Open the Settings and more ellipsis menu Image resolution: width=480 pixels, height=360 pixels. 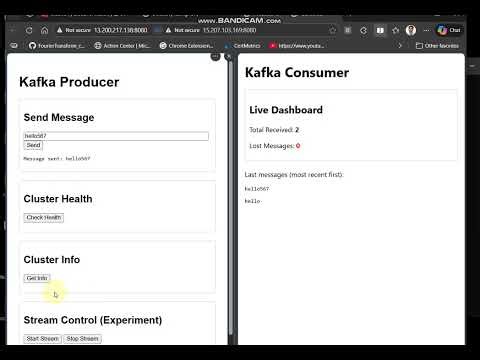427,30
